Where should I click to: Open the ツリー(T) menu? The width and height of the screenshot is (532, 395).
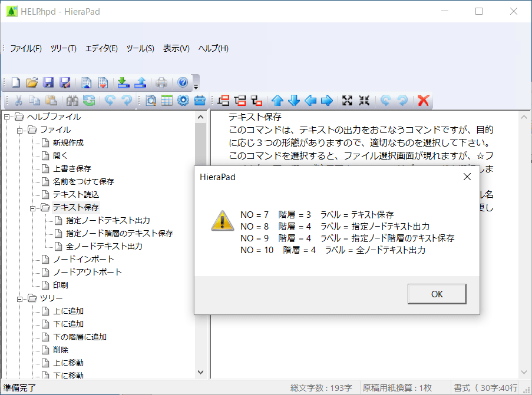(64, 48)
